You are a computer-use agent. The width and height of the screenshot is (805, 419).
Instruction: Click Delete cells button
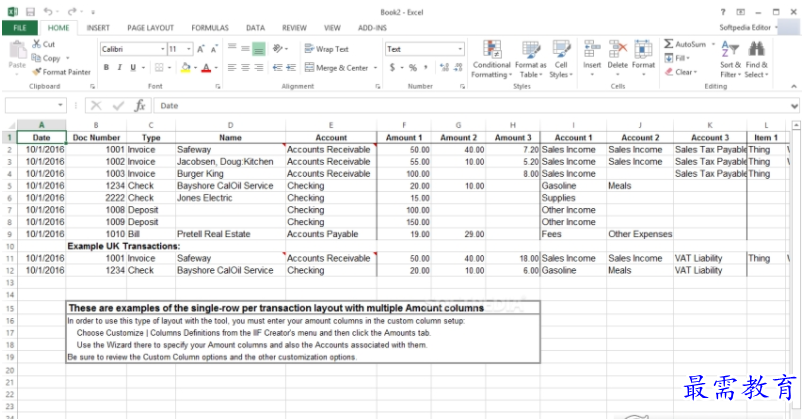618,58
